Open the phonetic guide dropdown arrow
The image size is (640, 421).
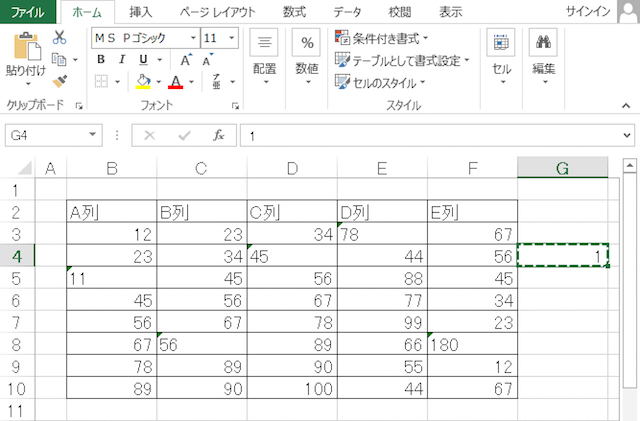tap(232, 82)
